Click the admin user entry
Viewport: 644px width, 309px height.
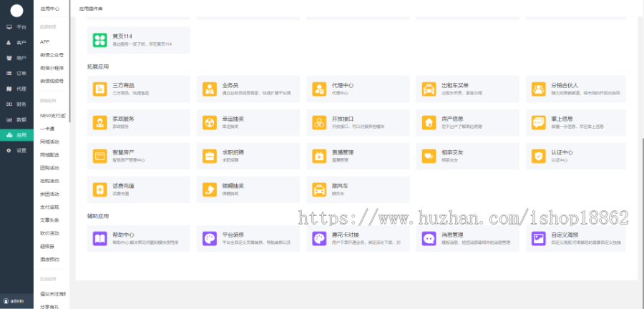[16, 301]
